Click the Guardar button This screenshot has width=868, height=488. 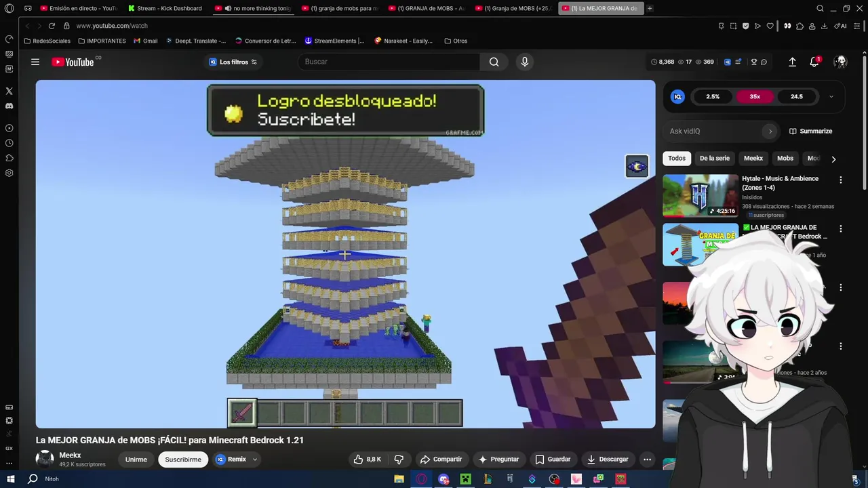[553, 459]
